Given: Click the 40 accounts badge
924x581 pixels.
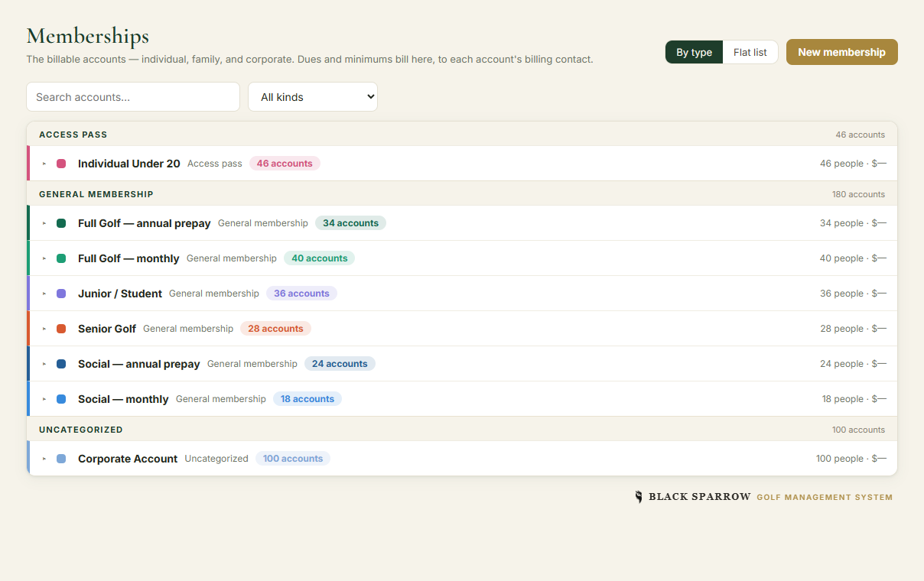Looking at the screenshot, I should pos(319,258).
